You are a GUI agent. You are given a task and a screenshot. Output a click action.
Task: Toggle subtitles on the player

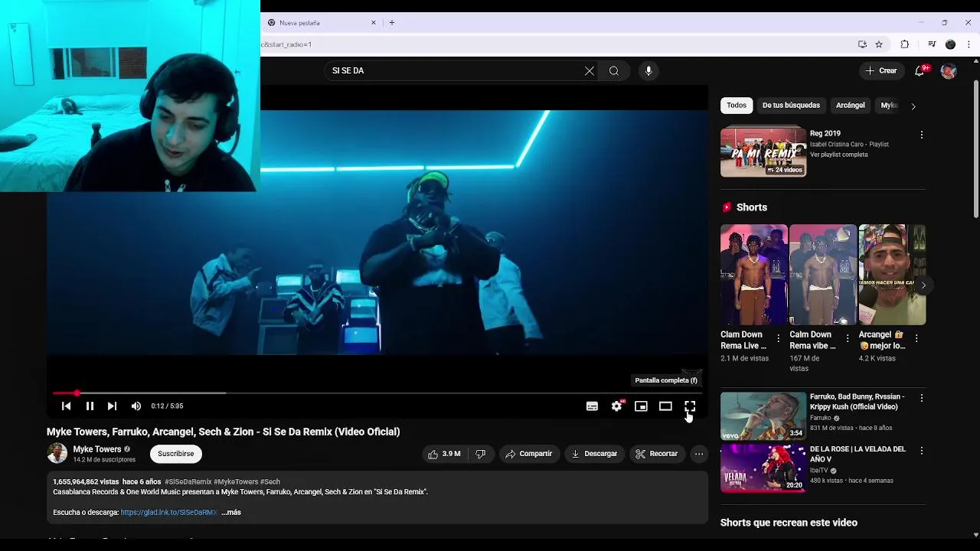coord(592,406)
